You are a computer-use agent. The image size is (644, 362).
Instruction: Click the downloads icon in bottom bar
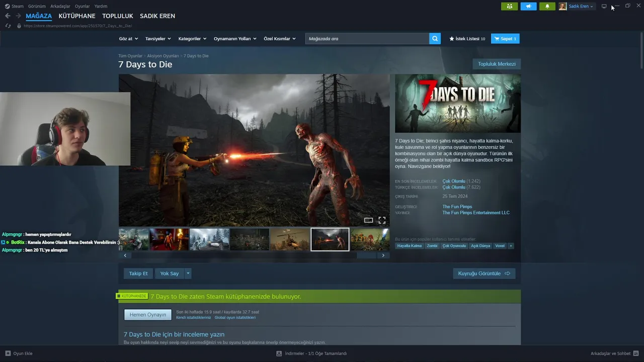tap(279, 353)
